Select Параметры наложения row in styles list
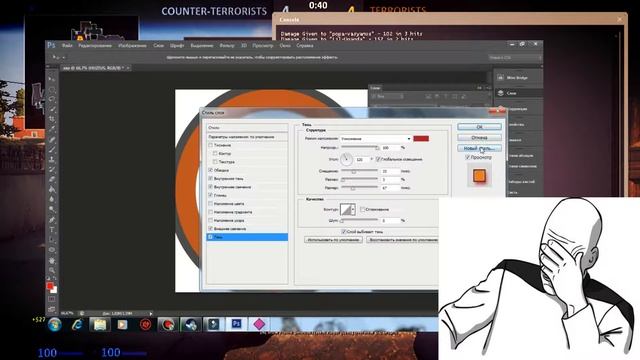 tap(247, 137)
